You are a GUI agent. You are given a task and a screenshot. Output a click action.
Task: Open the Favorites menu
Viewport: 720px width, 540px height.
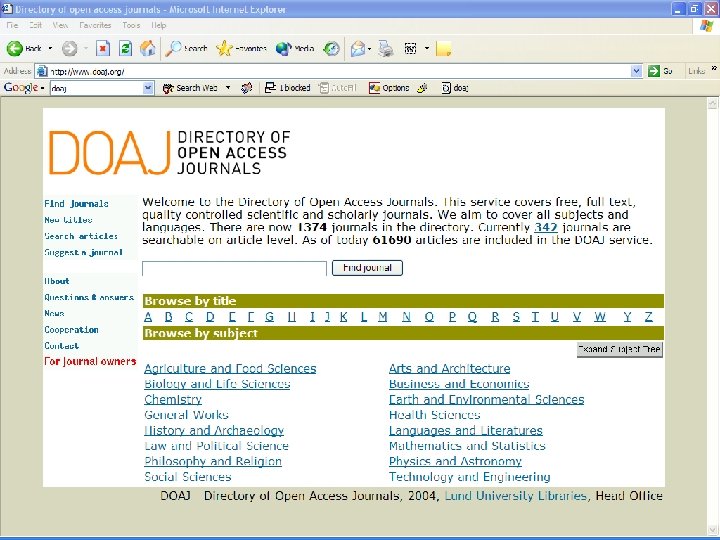coord(95,25)
